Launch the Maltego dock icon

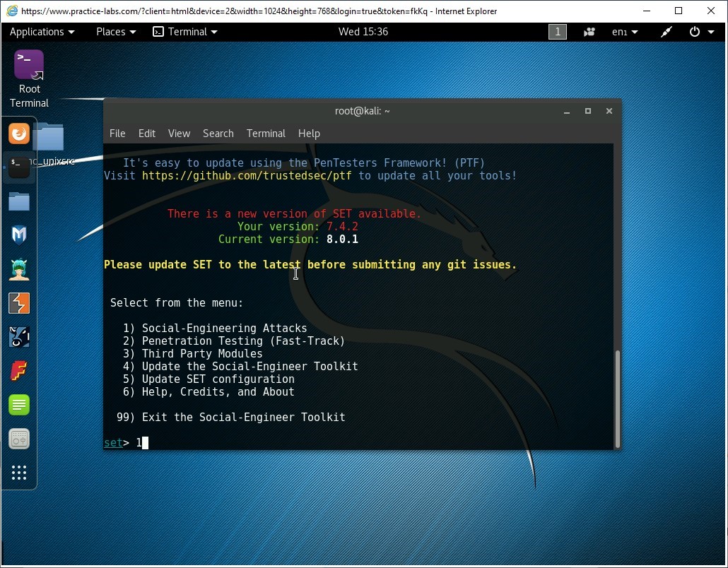(x=19, y=337)
